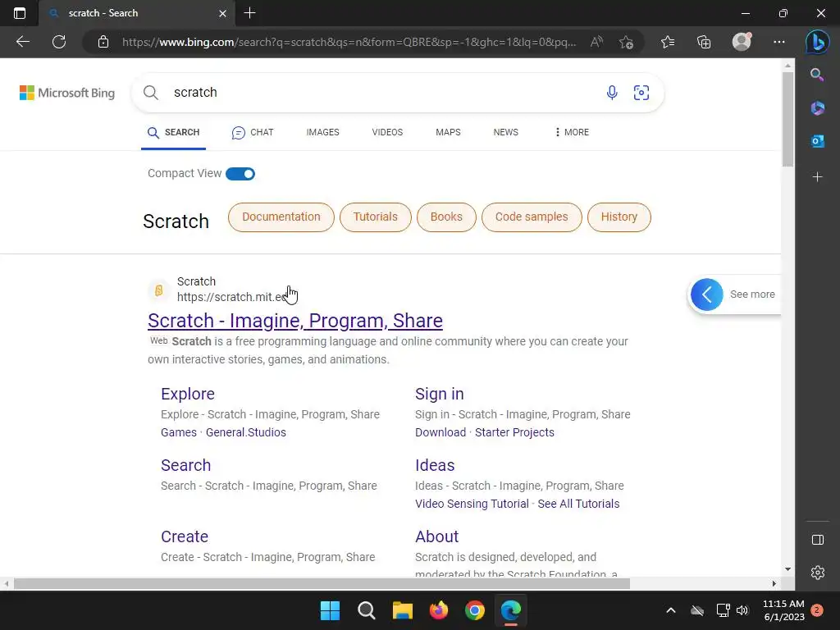Open a new tab with plus button
Screen dimensions: 840x630
coord(249,13)
